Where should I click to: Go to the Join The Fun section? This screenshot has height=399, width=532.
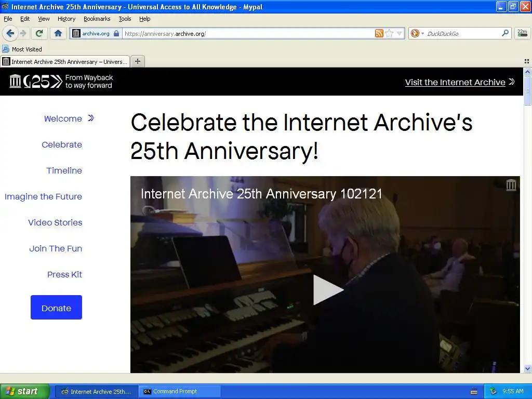(x=56, y=248)
